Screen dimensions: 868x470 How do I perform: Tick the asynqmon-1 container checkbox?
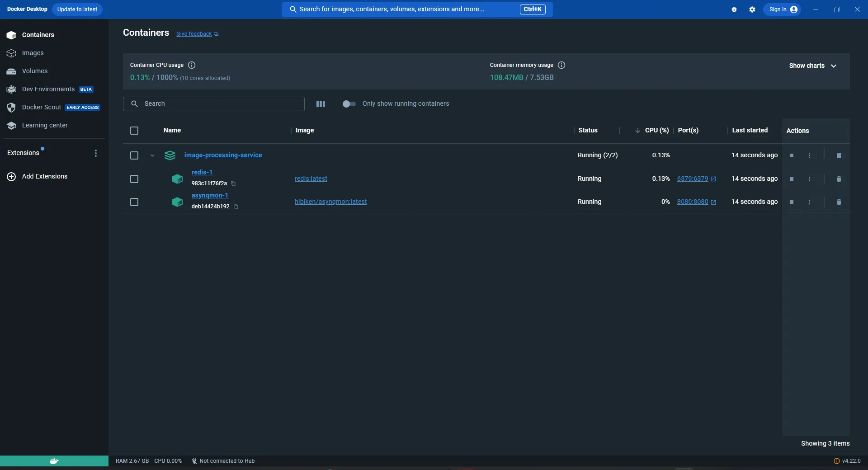click(x=134, y=202)
